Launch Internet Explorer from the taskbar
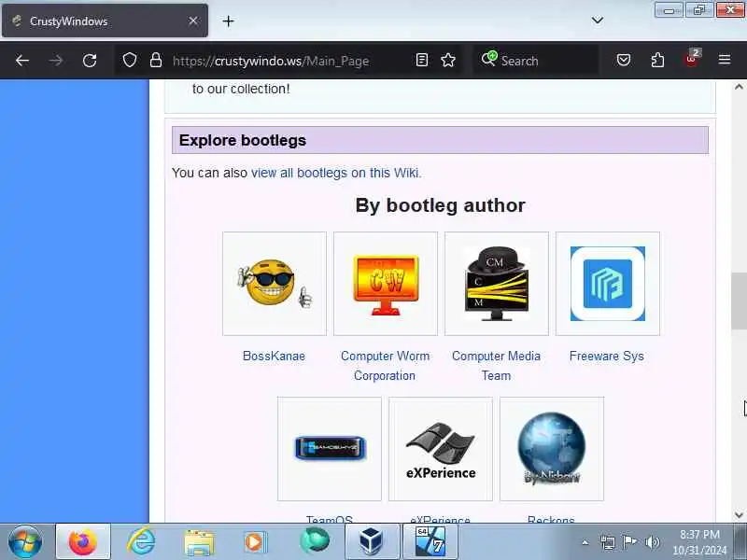This screenshot has height=560, width=747. 141,542
